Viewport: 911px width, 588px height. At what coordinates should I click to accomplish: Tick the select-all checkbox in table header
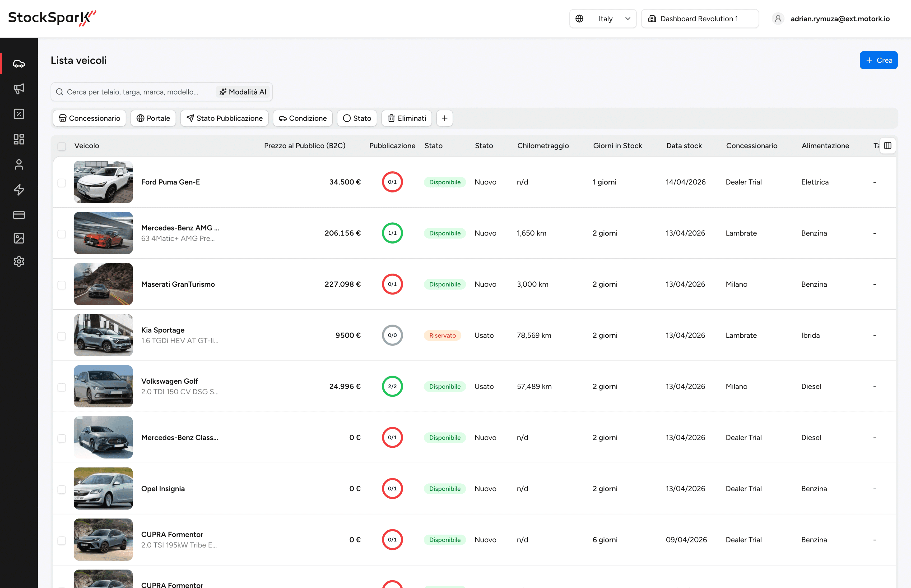click(61, 146)
